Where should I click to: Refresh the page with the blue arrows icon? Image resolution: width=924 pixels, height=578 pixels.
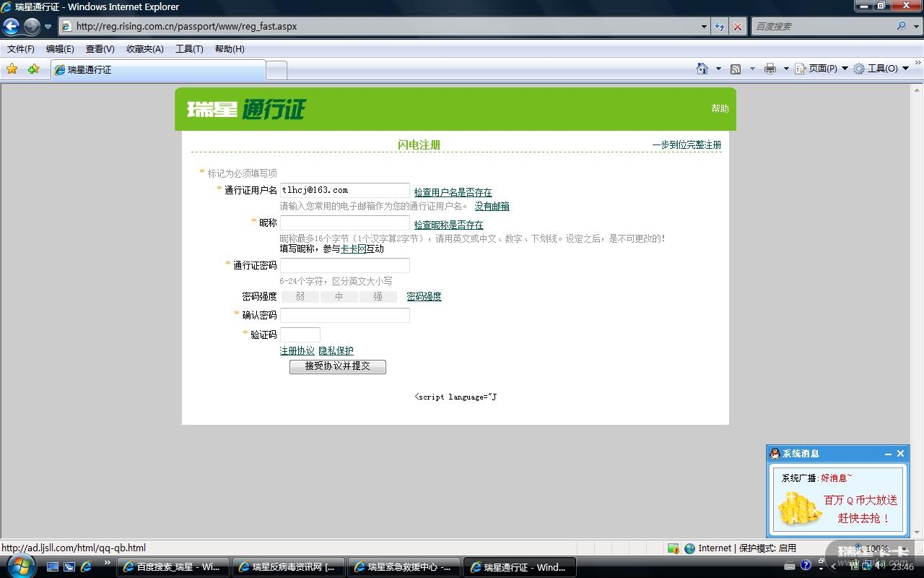[720, 27]
